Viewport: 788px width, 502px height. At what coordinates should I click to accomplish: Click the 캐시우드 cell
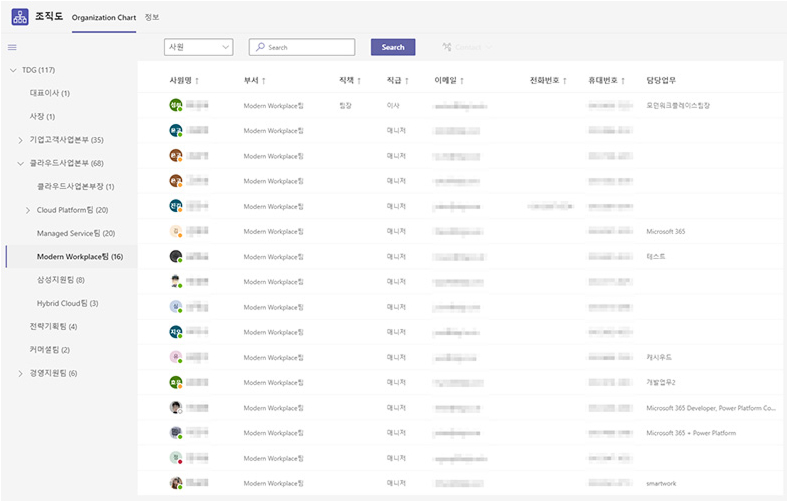coord(659,357)
